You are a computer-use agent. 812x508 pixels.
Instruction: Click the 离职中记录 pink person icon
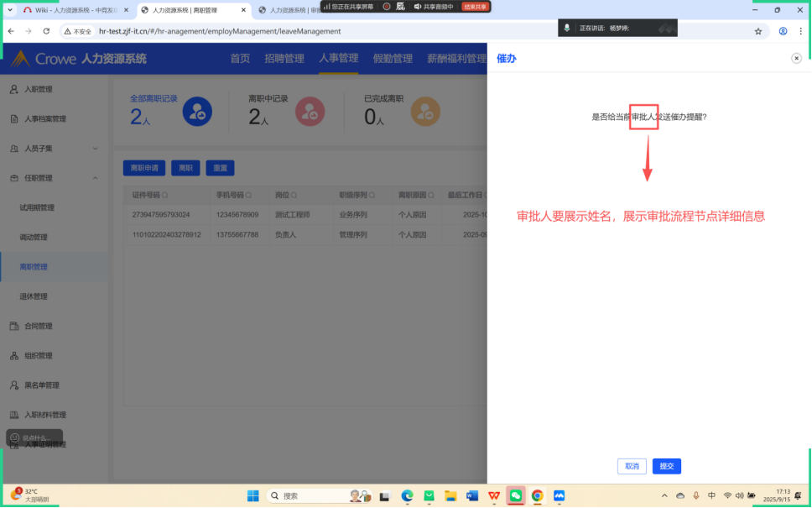(x=310, y=112)
